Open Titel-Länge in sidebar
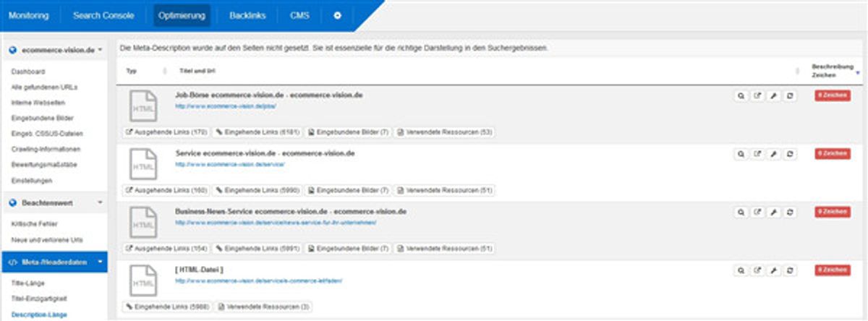 [x=28, y=283]
